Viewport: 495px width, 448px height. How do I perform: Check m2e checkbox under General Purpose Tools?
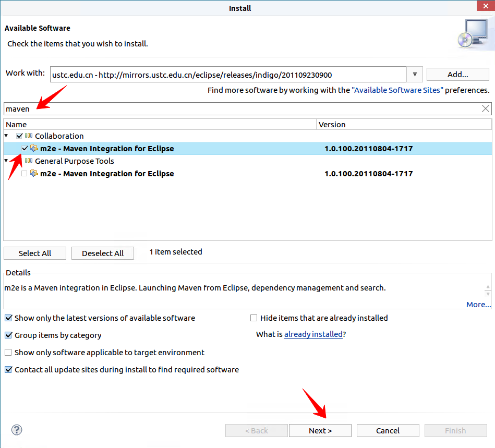[25, 173]
